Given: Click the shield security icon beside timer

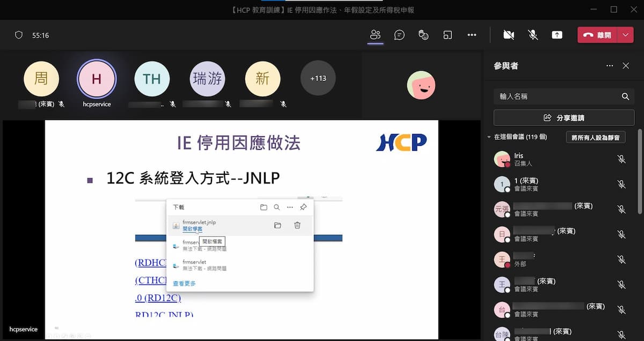Looking at the screenshot, I should (x=19, y=35).
